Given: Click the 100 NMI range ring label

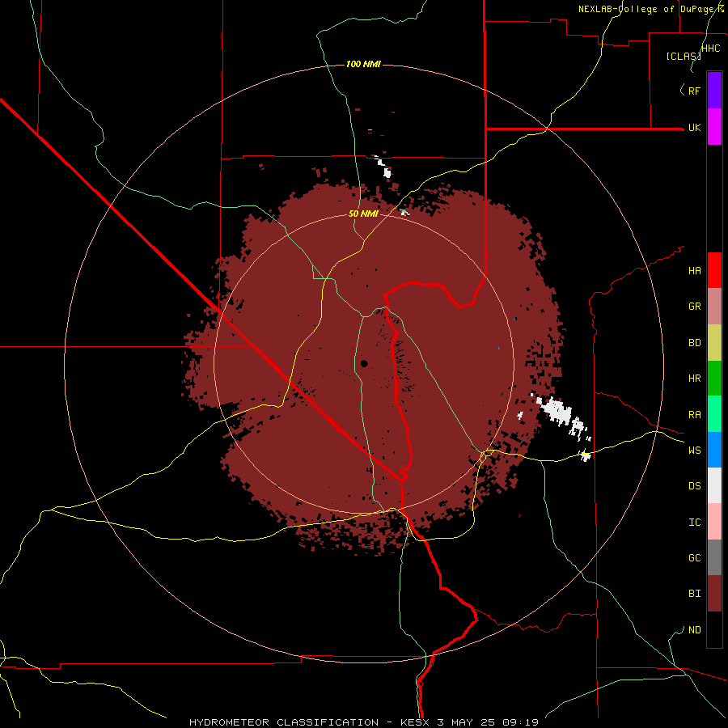Looking at the screenshot, I should pyautogui.click(x=363, y=64).
